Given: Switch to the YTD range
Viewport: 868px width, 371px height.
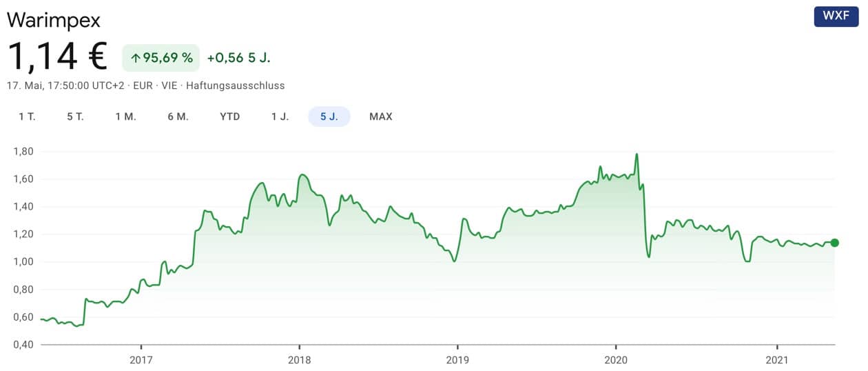Looking at the screenshot, I should [x=230, y=117].
